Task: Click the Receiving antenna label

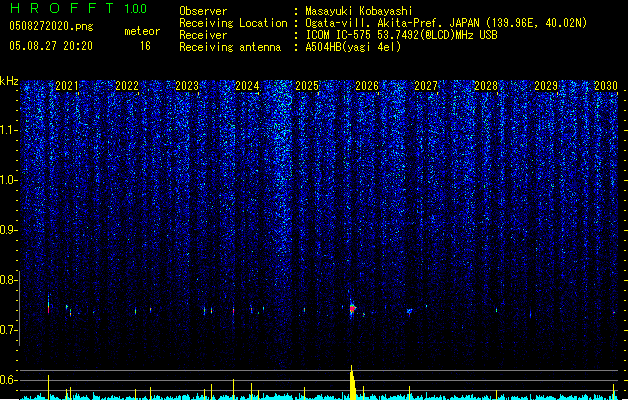Action: pos(230,47)
